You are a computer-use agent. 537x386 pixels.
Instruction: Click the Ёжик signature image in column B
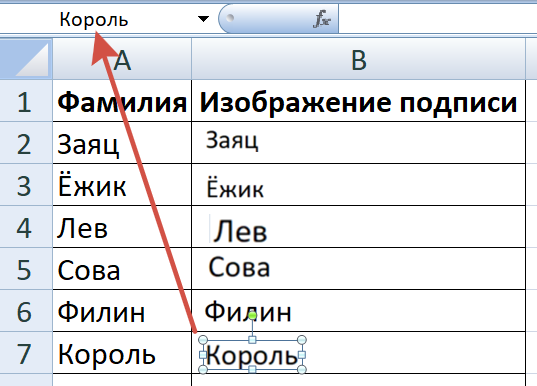[x=235, y=187]
